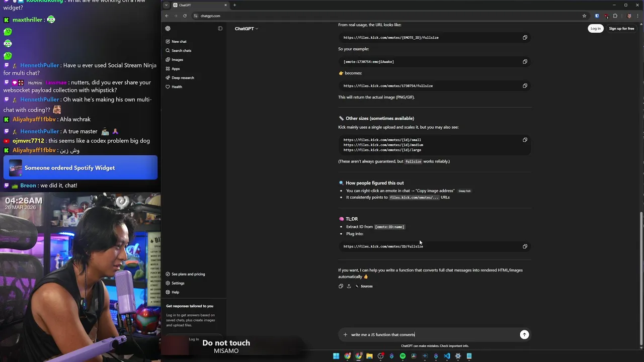The width and height of the screenshot is (644, 362).
Task: Open Visual Studio Code from the taskbar
Action: (447, 356)
